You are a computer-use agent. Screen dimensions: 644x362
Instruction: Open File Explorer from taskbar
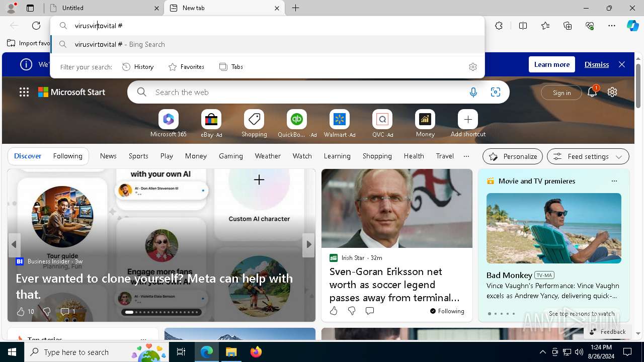231,352
